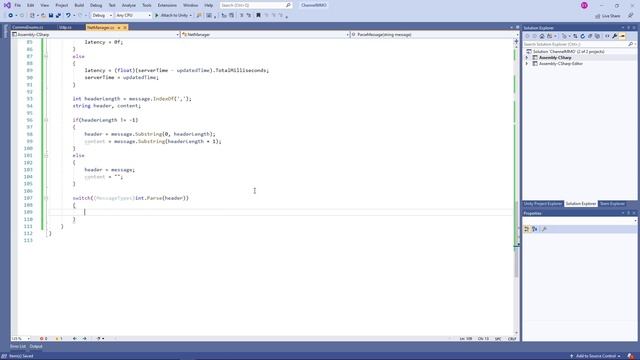Image resolution: width=640 pixels, height=360 pixels.
Task: Open the File menu
Action: tap(18, 5)
